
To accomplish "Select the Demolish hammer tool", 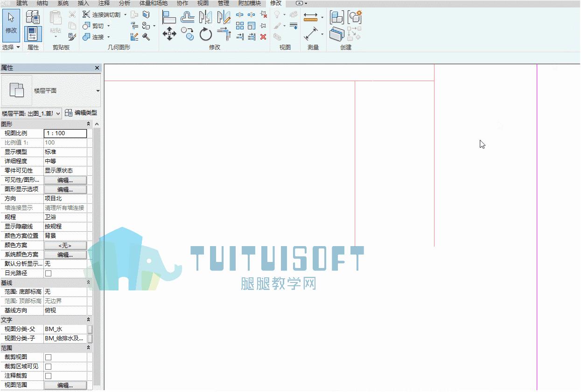I will point(146,37).
